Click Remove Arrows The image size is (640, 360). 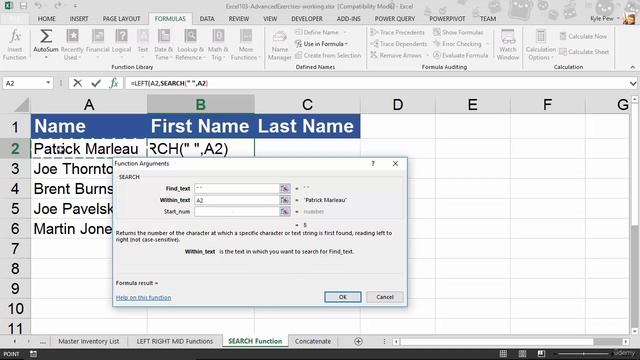click(397, 55)
